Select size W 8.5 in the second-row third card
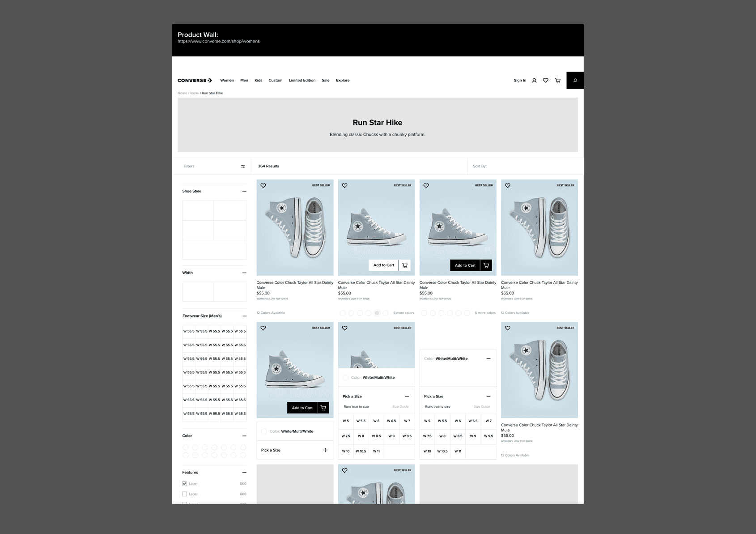756x534 pixels. click(x=458, y=436)
